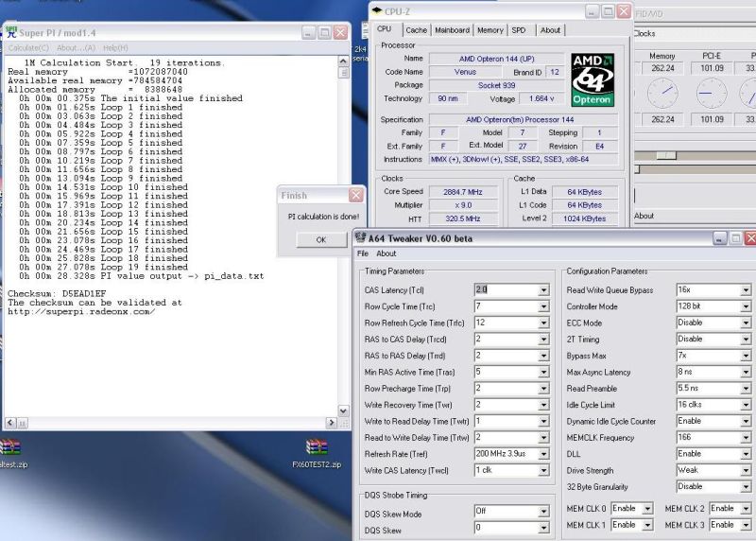Click the upper slider thumb in Clocks window
Image resolution: width=756 pixels, height=541 pixels.
tap(666, 155)
